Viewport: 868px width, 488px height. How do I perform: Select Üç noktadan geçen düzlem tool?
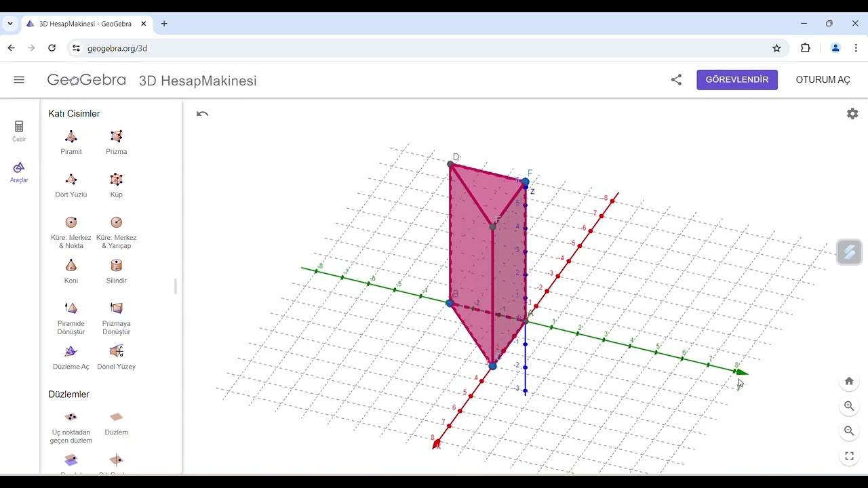[x=71, y=427]
